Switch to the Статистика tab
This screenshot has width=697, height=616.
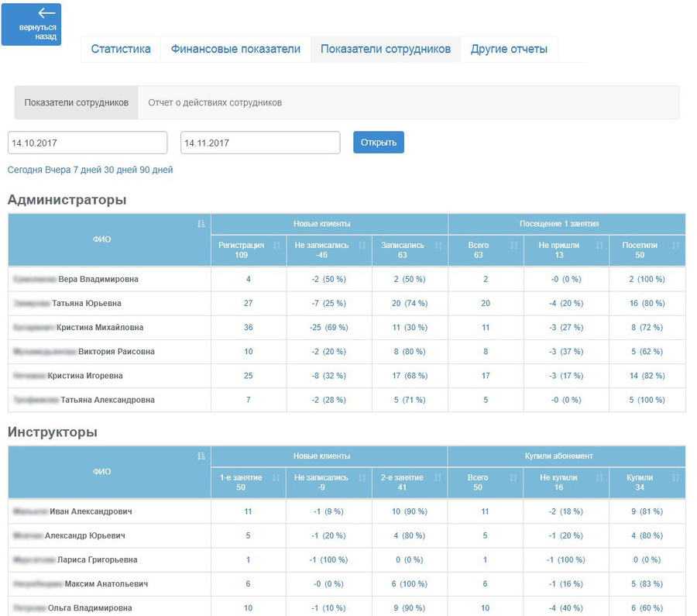(121, 48)
